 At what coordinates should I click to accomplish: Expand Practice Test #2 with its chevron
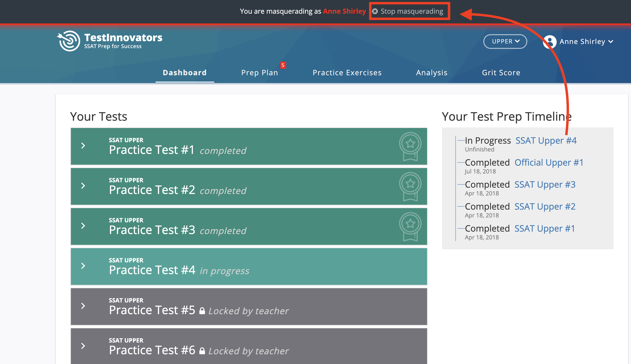(x=83, y=186)
